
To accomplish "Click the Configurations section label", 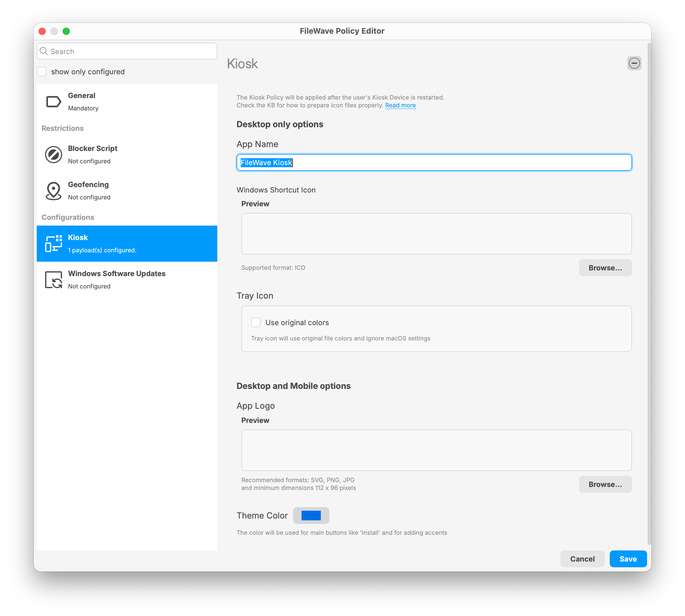I will [x=68, y=217].
